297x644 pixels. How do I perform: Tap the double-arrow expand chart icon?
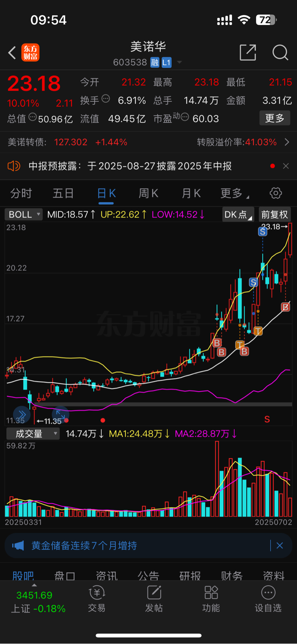click(x=21, y=414)
